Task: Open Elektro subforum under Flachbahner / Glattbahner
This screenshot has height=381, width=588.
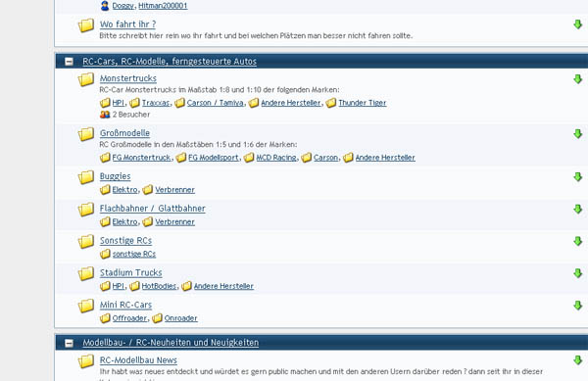Action: pyautogui.click(x=124, y=222)
